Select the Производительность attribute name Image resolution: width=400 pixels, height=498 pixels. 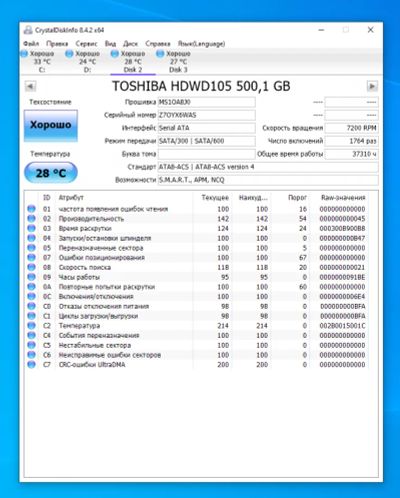click(91, 219)
